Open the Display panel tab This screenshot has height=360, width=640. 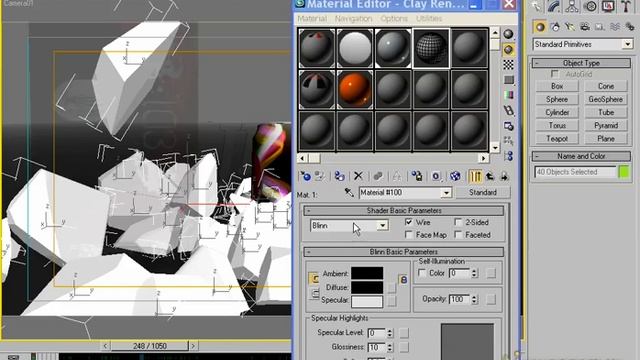608,6
